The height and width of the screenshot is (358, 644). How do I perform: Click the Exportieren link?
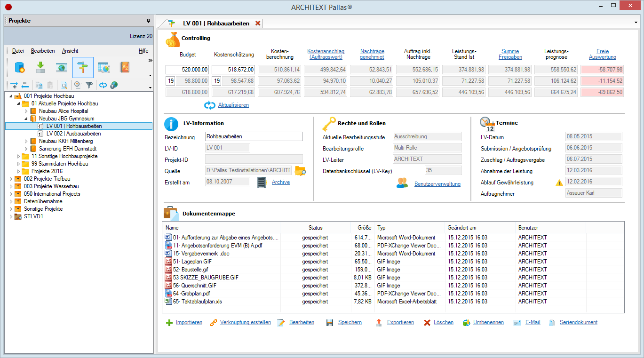(x=400, y=322)
